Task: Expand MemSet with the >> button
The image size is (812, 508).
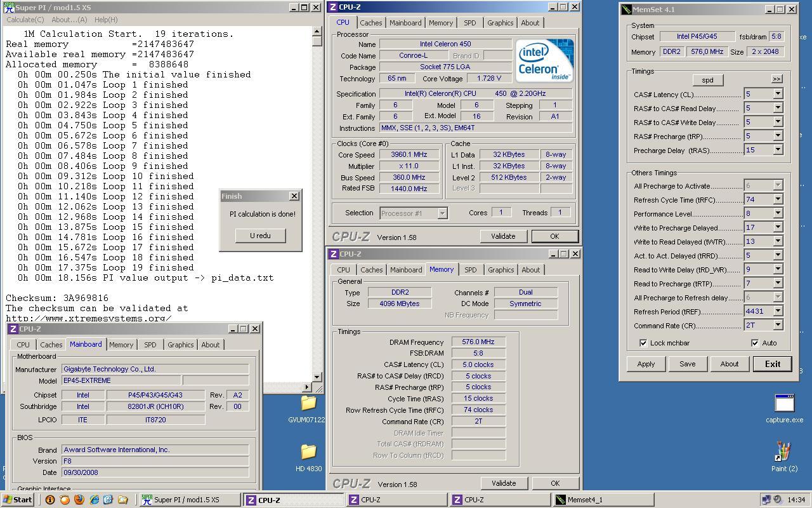Action: (776, 79)
